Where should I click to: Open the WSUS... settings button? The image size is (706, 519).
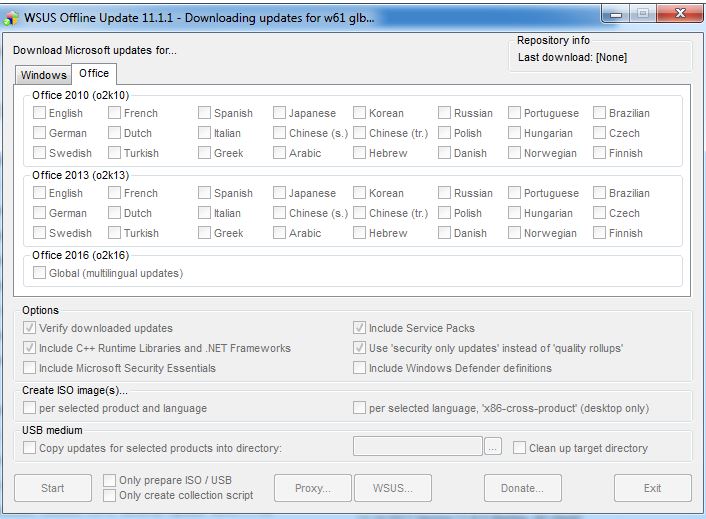point(393,488)
